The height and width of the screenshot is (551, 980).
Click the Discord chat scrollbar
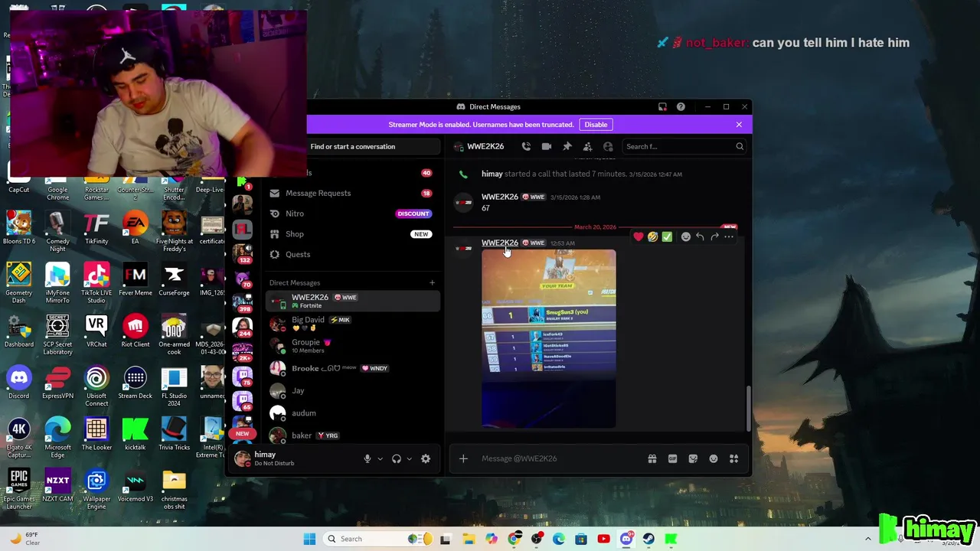pos(749,409)
